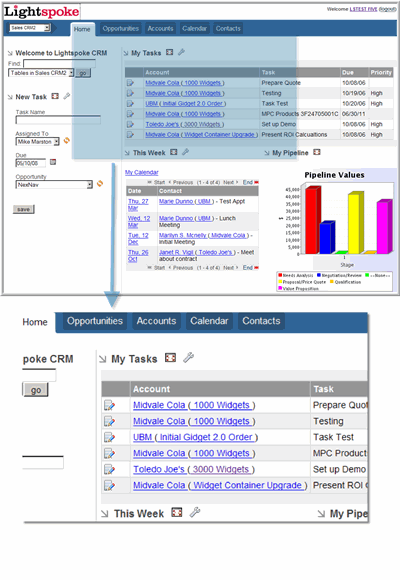This screenshot has height=580, width=400.
Task: Switch to Opportunities tab in enlarged view
Action: pos(95,321)
